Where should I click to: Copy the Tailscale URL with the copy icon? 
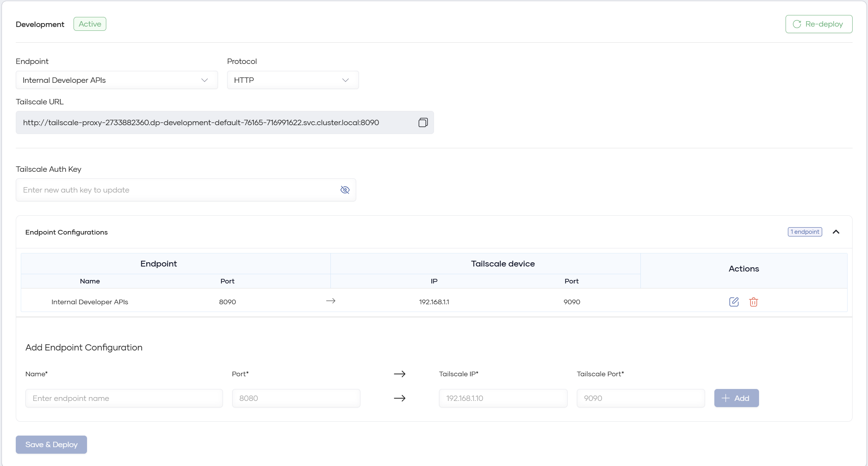pos(423,122)
